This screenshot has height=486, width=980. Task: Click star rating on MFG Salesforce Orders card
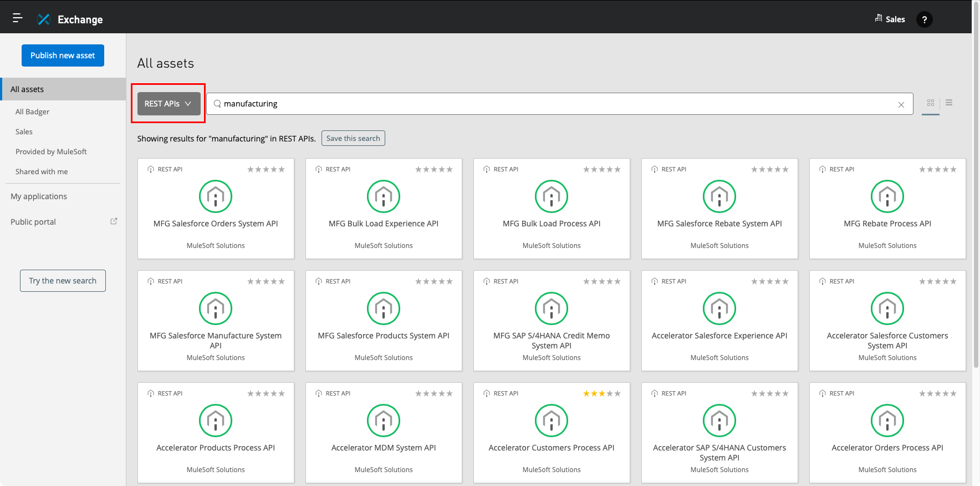click(266, 169)
